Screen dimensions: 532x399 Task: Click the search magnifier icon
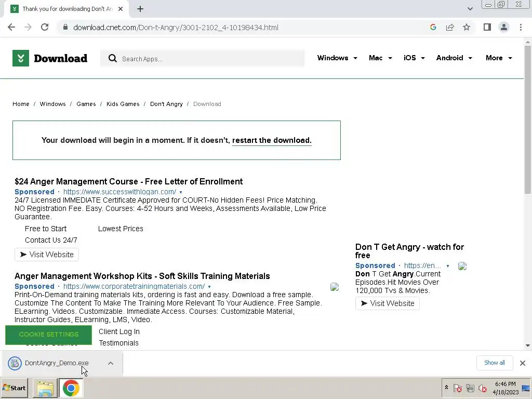coord(113,58)
